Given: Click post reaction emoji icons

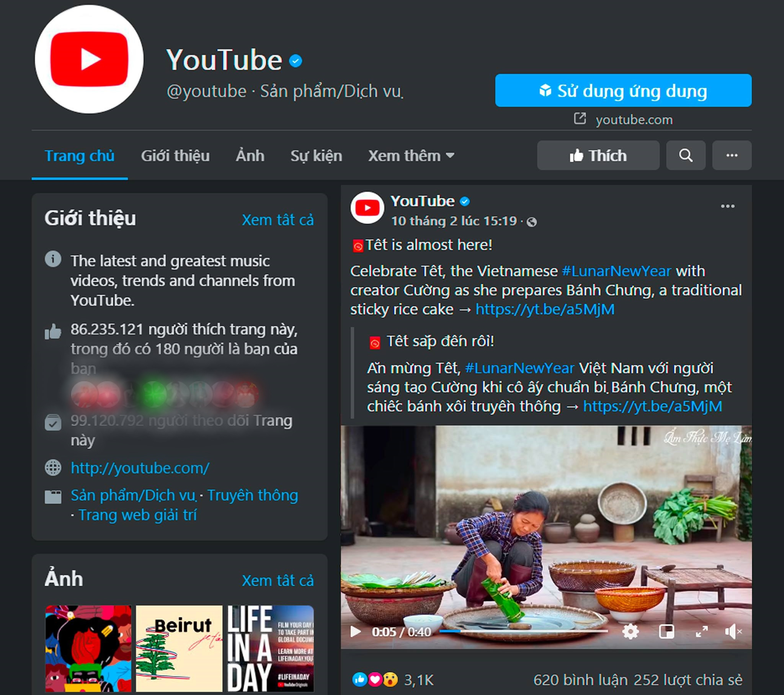Looking at the screenshot, I should tap(374, 680).
